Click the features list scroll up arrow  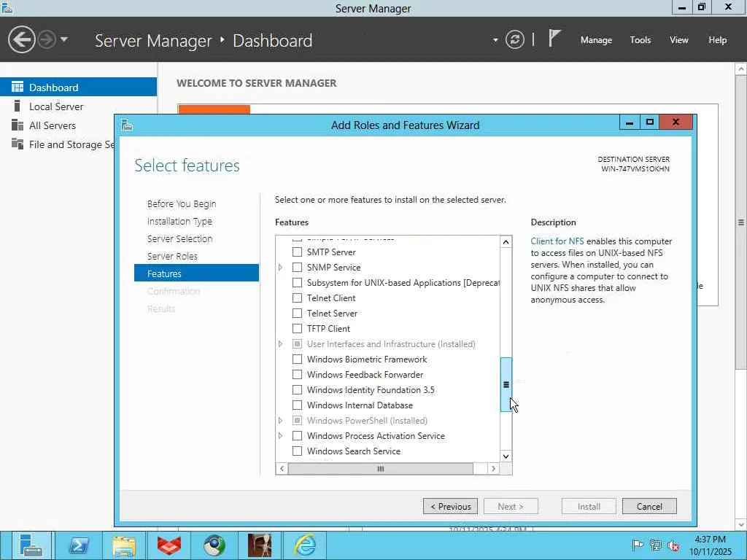[506, 242]
